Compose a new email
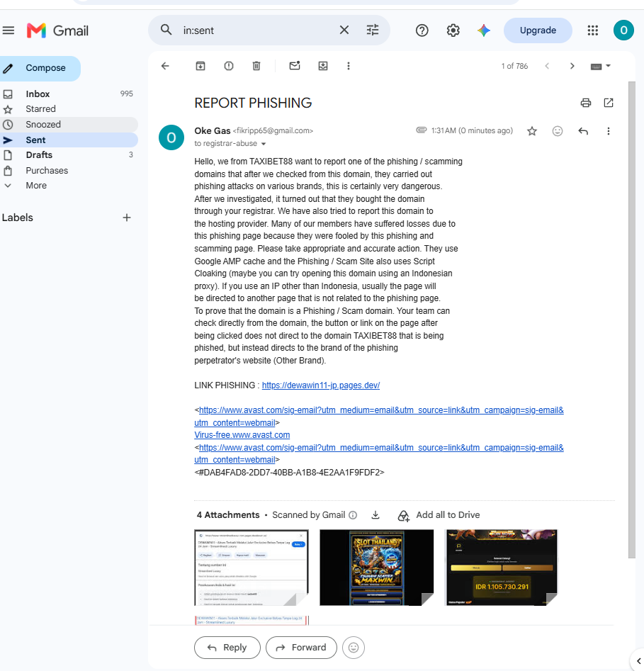This screenshot has height=671, width=644. click(40, 68)
